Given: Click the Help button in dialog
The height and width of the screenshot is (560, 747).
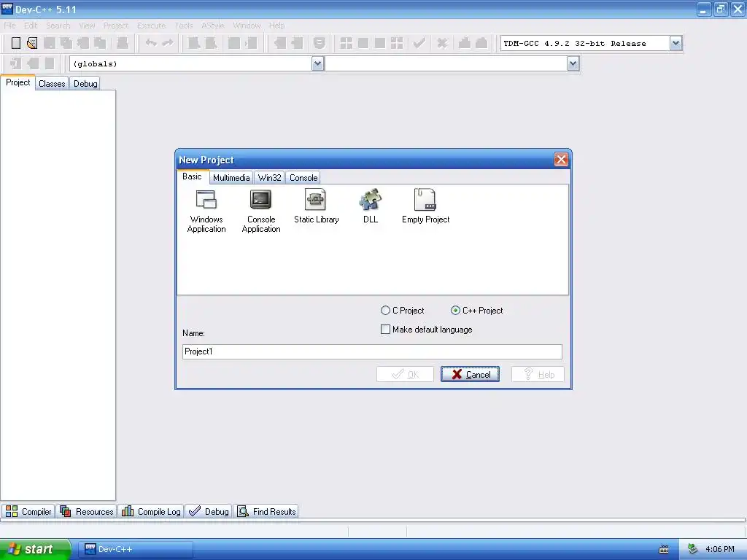Looking at the screenshot, I should tap(538, 374).
